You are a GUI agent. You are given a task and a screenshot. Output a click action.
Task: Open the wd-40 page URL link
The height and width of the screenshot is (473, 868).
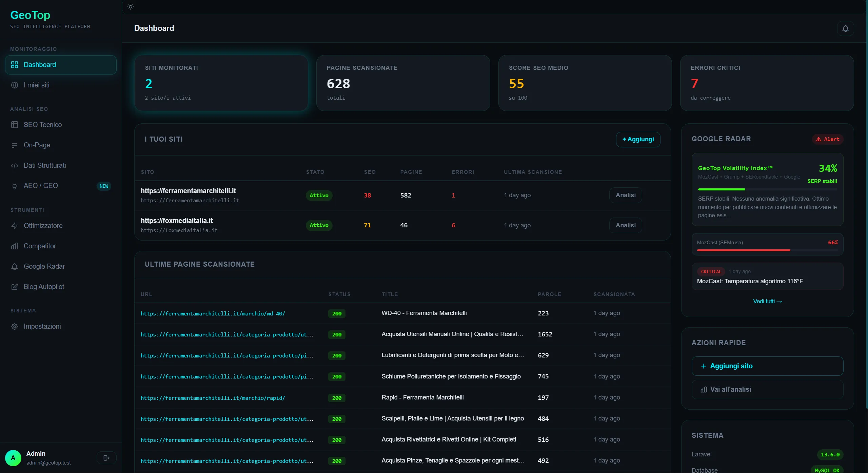coord(213,313)
